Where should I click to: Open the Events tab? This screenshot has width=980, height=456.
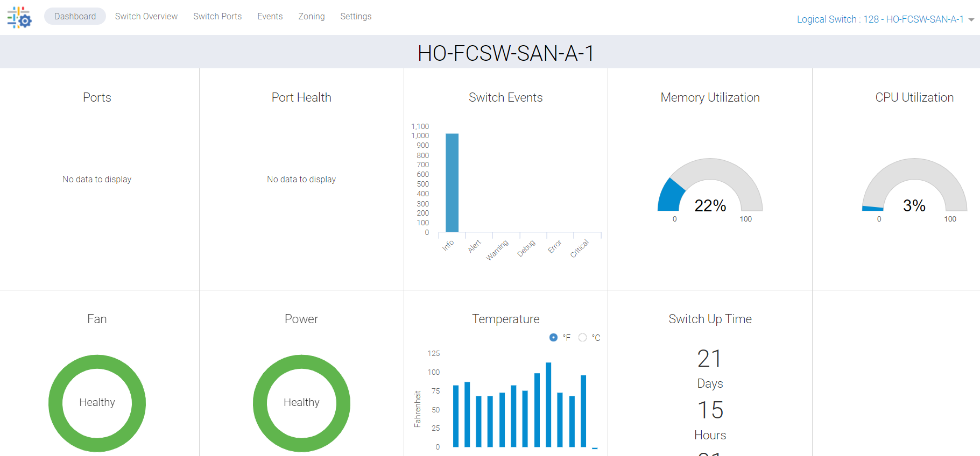(x=270, y=16)
